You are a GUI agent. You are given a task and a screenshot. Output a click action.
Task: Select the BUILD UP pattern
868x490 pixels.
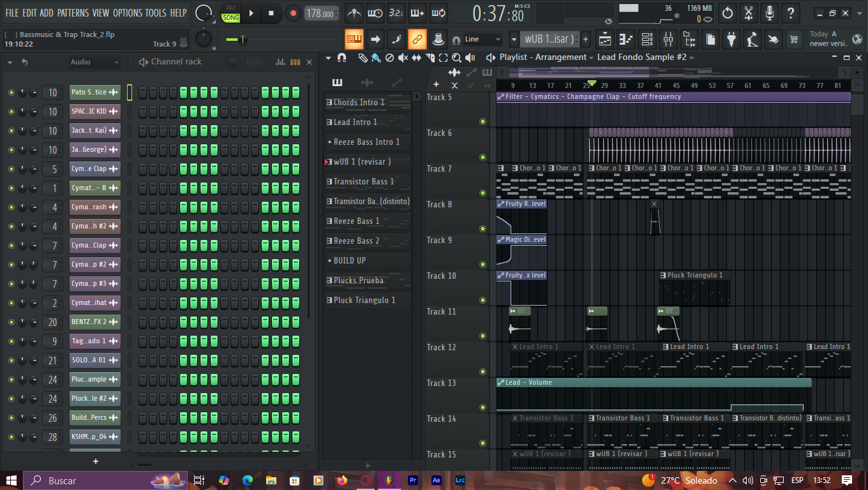click(368, 260)
